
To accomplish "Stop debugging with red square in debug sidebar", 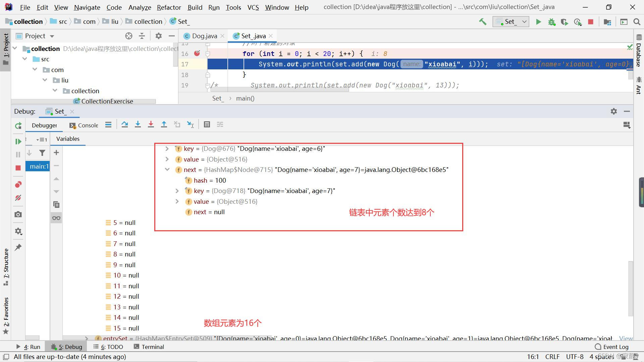I will tap(18, 168).
